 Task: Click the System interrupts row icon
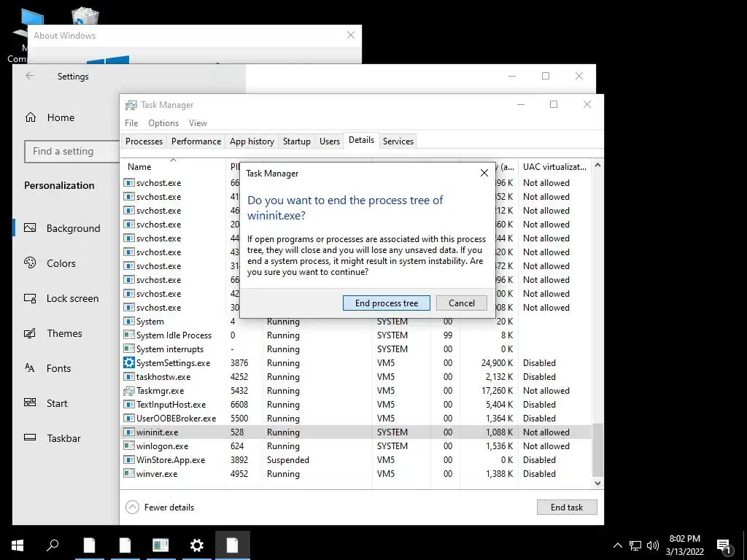pyautogui.click(x=128, y=349)
